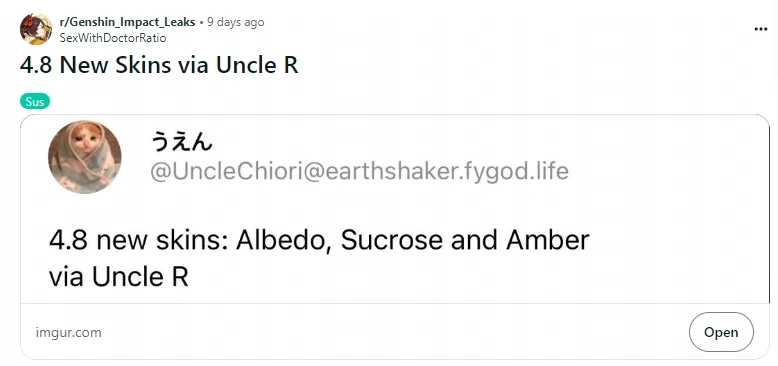Click the 'via Uncle R' line in the image
Viewport: 778px width, 366px height.
click(x=119, y=277)
